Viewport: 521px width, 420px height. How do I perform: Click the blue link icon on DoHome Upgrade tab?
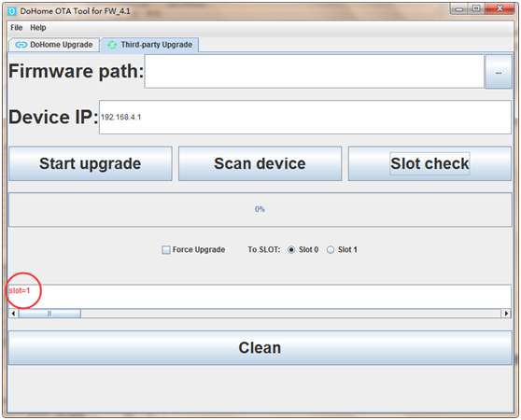(x=21, y=45)
